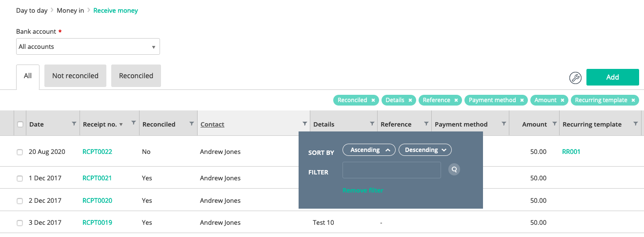This screenshot has height=237, width=644.
Task: Focus the FILTER text input
Action: [392, 170]
